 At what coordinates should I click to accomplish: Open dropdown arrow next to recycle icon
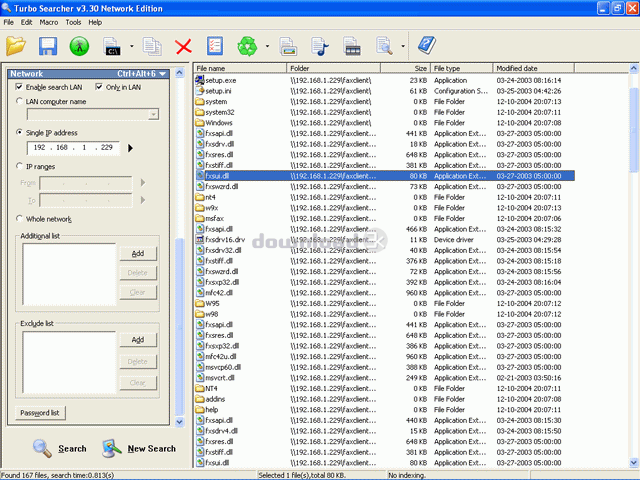click(267, 46)
